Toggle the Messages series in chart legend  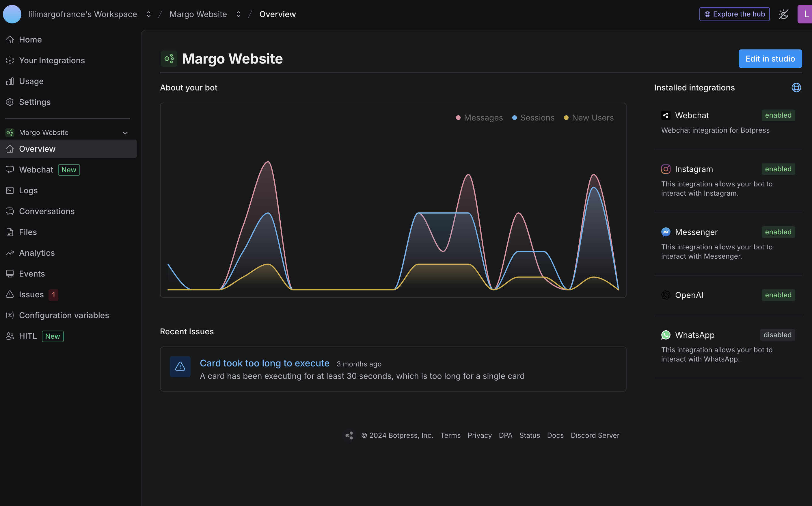point(479,118)
